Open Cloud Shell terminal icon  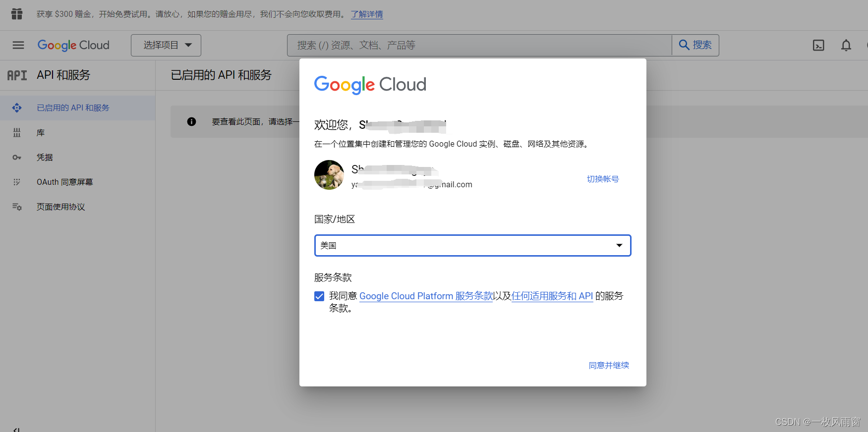pos(818,46)
